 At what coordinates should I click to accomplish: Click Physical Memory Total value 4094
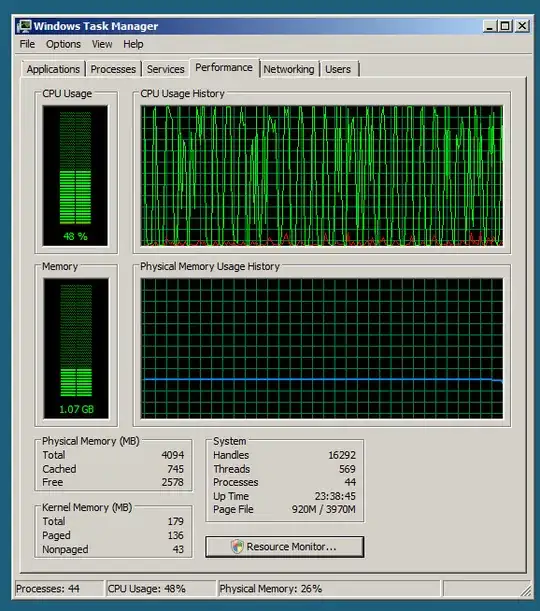[173, 455]
